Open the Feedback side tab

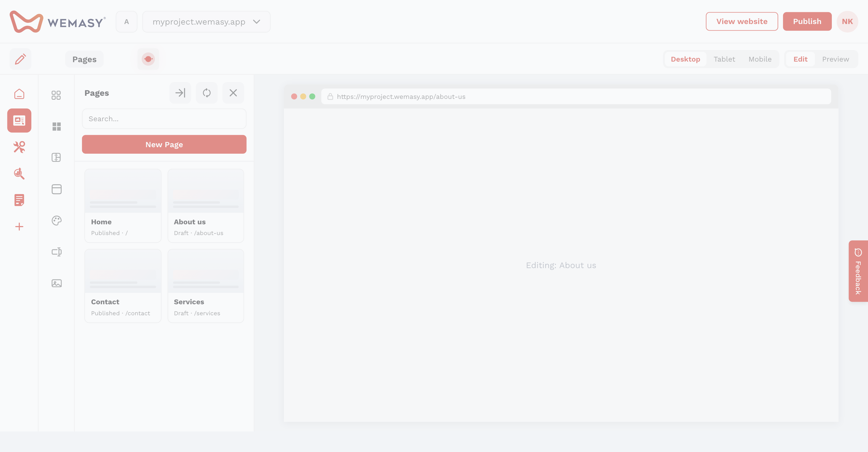858,271
